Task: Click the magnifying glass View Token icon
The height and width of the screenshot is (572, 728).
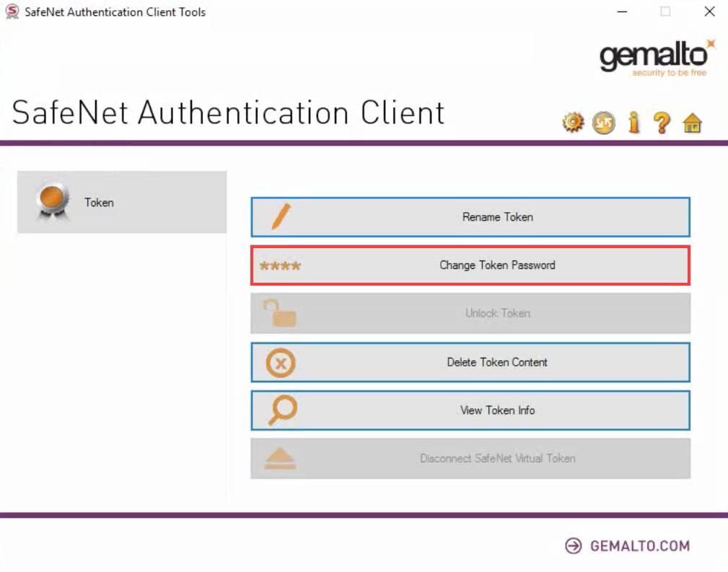Action: click(x=281, y=410)
